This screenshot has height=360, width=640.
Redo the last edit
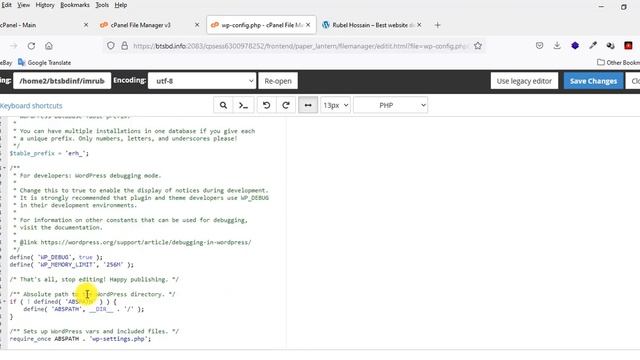tap(286, 105)
